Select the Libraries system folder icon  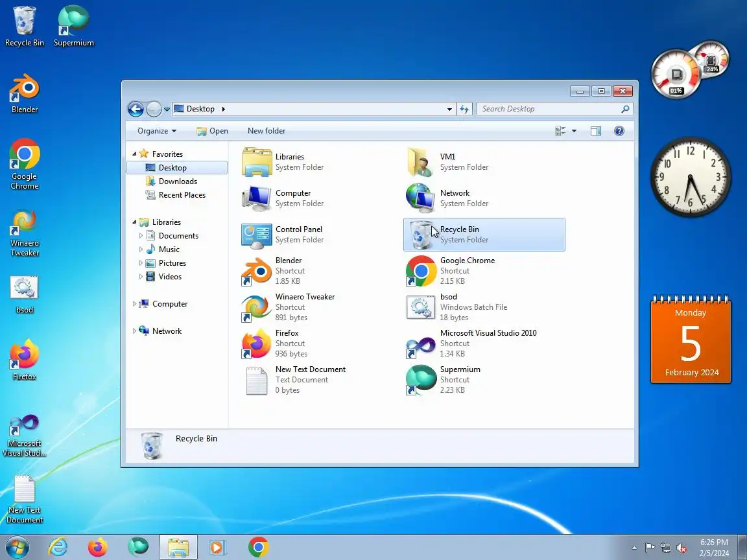click(257, 162)
